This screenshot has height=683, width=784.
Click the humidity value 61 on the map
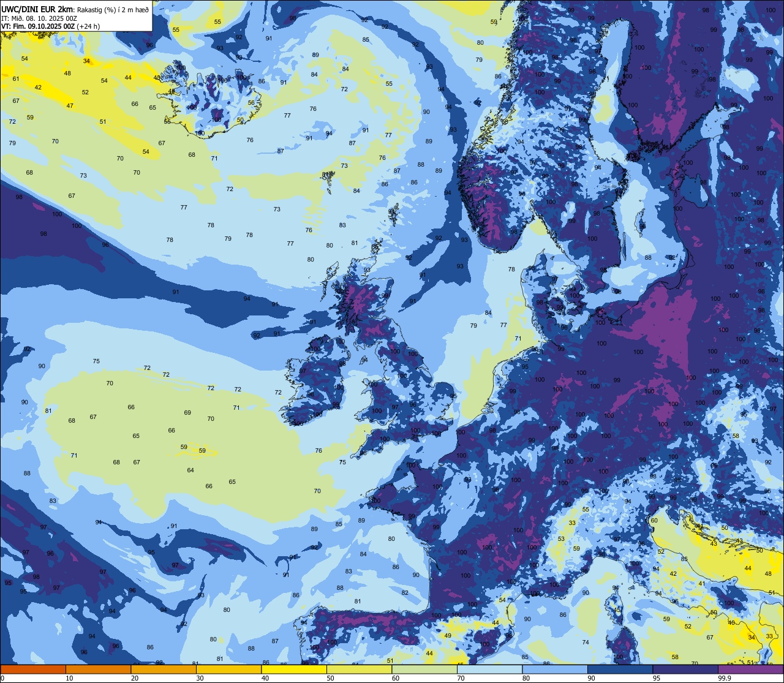(16, 78)
